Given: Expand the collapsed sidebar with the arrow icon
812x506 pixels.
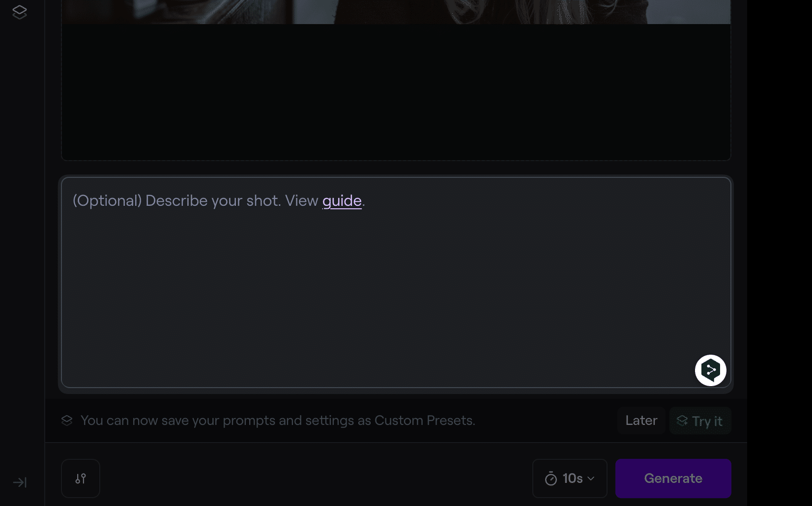Looking at the screenshot, I should click(20, 482).
